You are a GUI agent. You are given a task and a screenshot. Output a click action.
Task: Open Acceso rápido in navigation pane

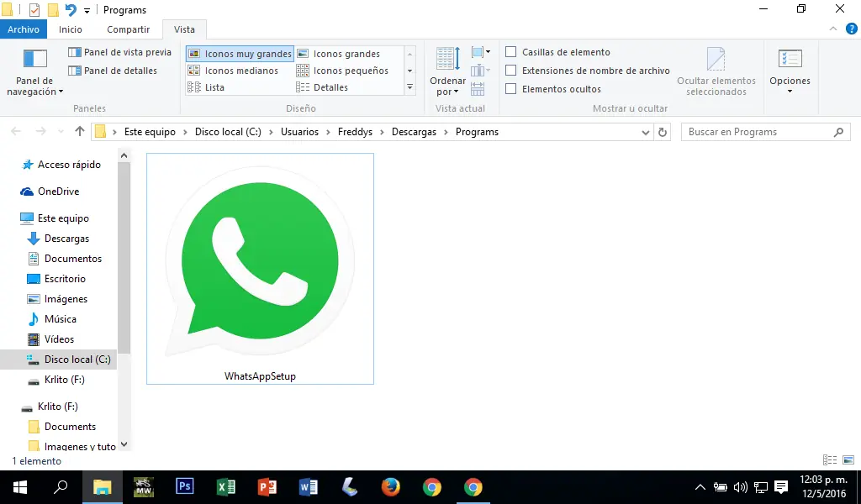[x=61, y=165]
